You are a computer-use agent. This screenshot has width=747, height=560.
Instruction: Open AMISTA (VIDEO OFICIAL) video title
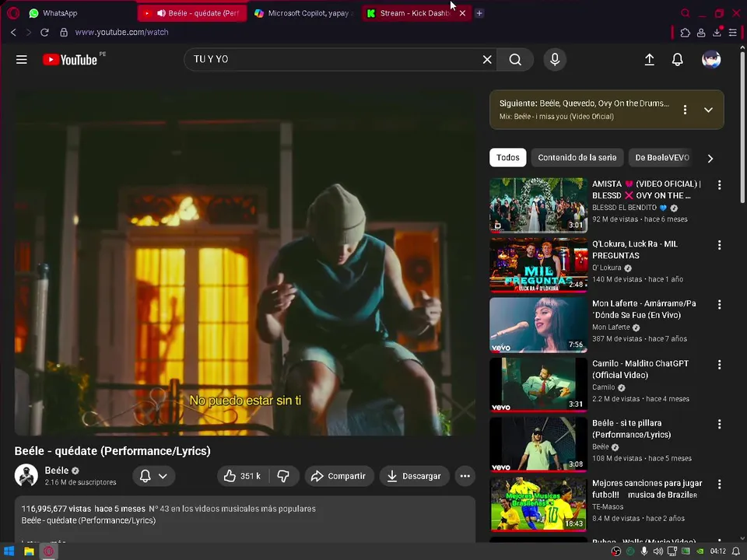click(646, 190)
